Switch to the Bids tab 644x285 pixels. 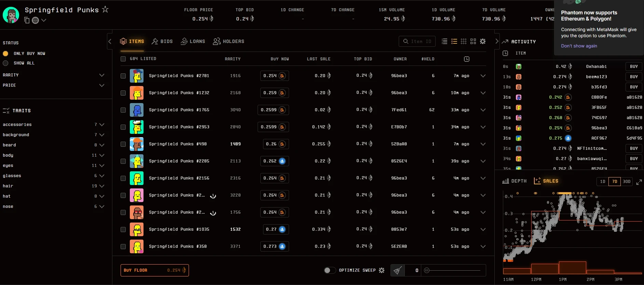pyautogui.click(x=162, y=41)
